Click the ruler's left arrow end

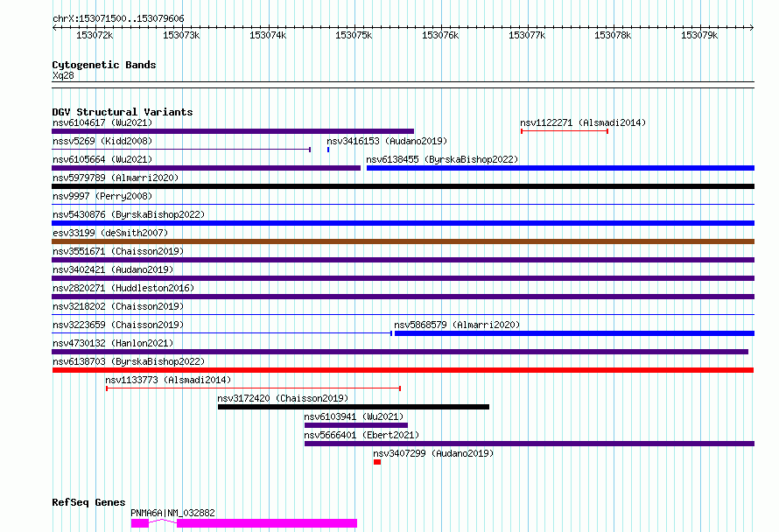click(x=54, y=28)
